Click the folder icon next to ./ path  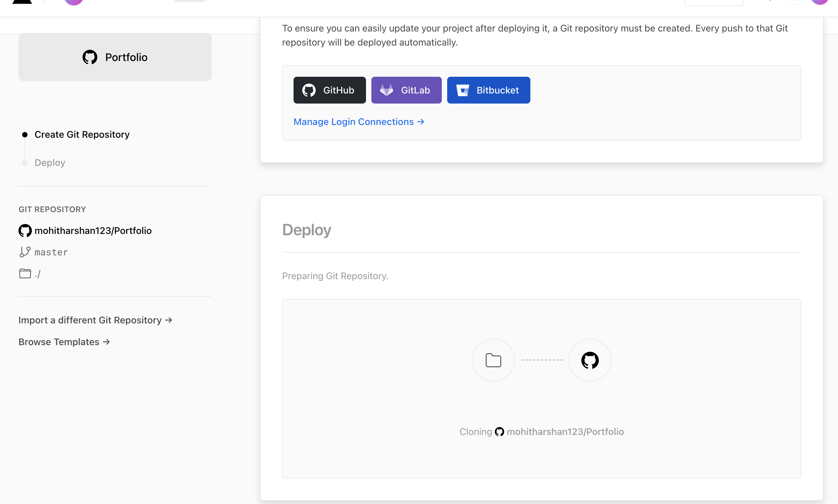(24, 273)
